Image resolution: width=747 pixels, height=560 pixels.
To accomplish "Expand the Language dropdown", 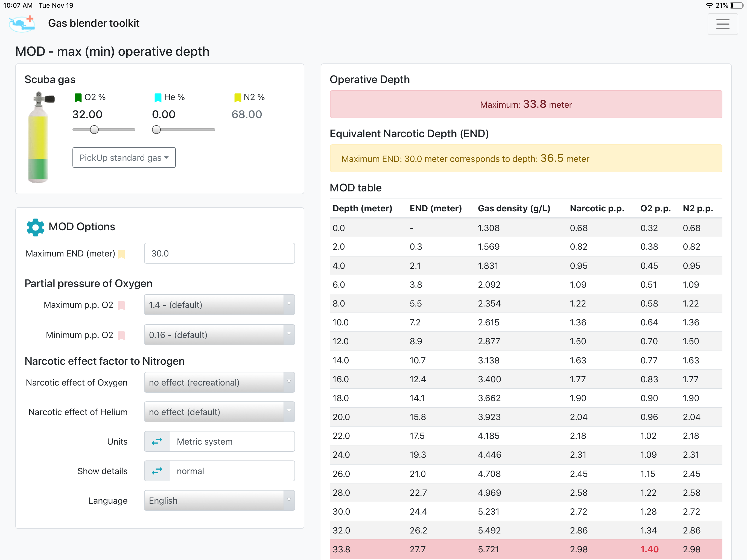I will pos(219,501).
